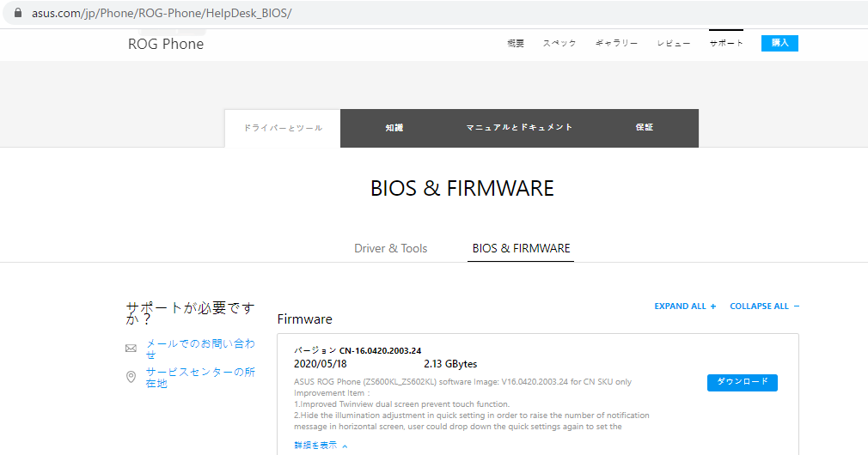Click the 詳細を表示 details link

(x=315, y=446)
